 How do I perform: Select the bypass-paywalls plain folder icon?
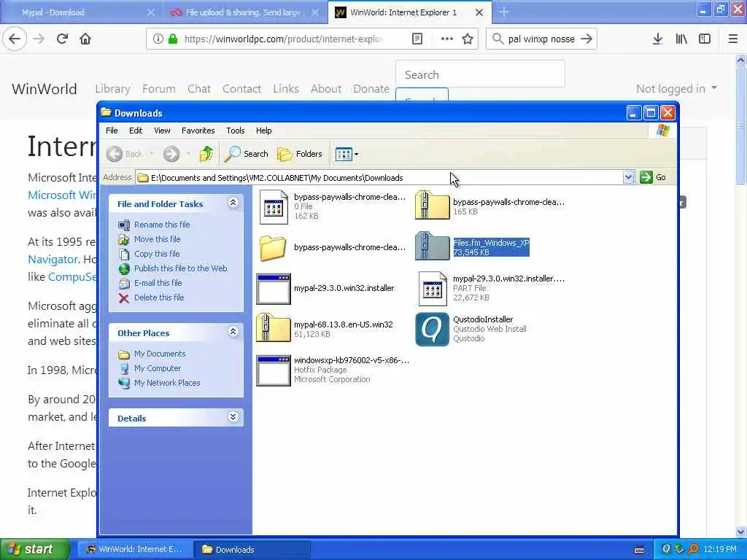[x=273, y=248]
